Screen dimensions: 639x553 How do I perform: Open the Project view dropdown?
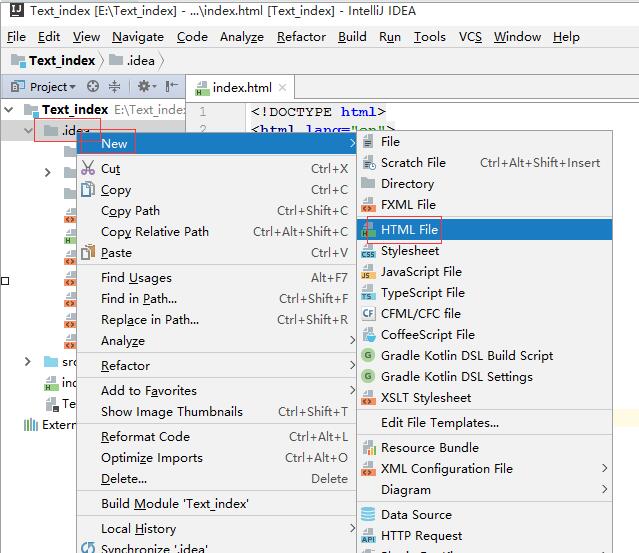[x=53, y=86]
